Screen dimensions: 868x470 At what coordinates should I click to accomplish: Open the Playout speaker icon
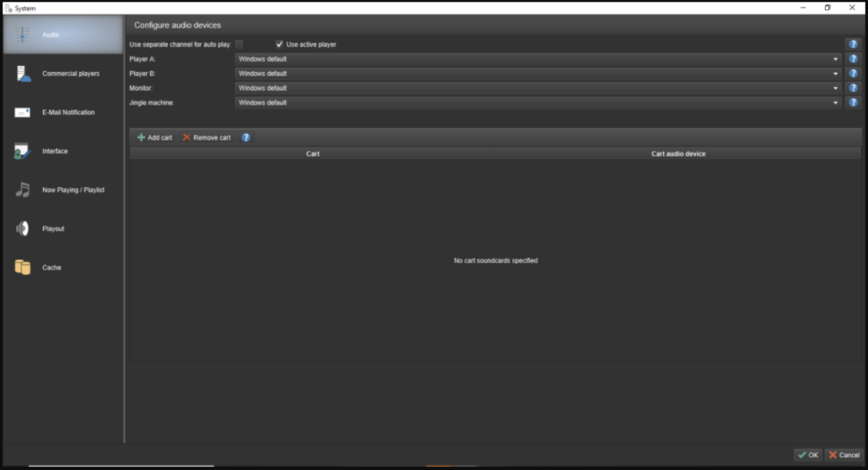point(23,229)
